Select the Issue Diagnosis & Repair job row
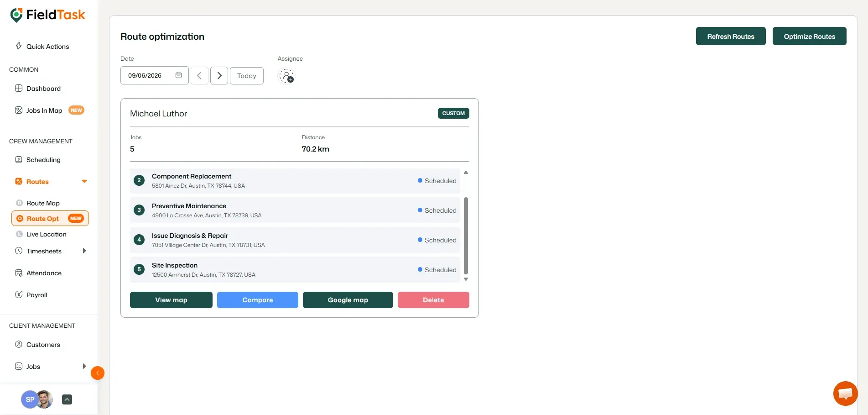This screenshot has width=868, height=415. pos(295,240)
